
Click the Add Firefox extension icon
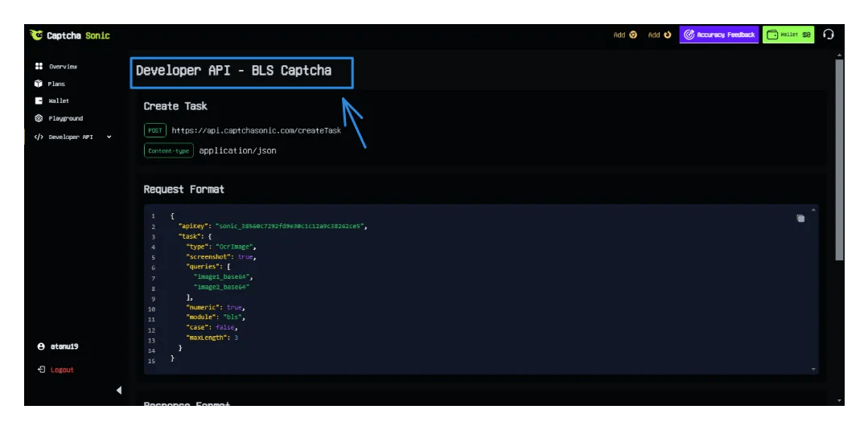click(x=668, y=35)
